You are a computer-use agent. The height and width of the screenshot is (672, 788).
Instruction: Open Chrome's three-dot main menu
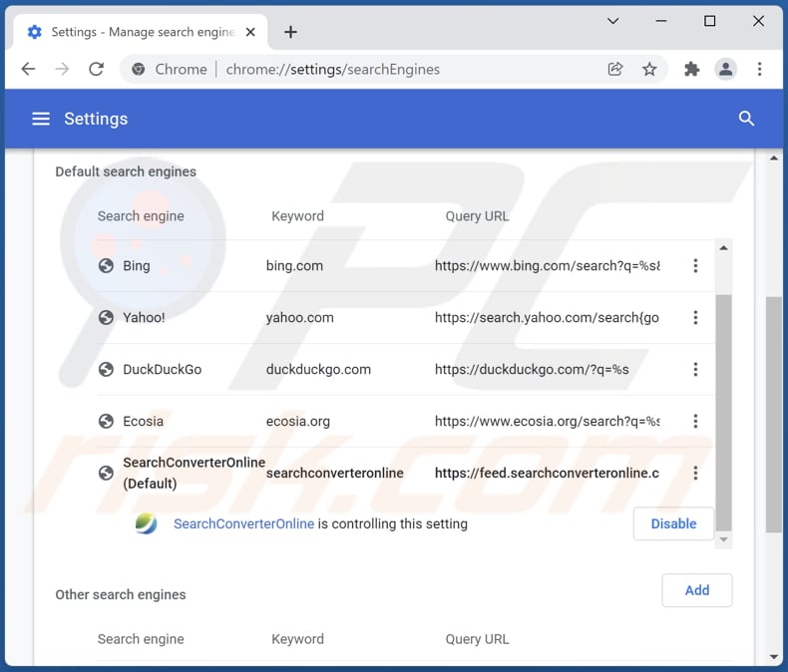[x=759, y=69]
